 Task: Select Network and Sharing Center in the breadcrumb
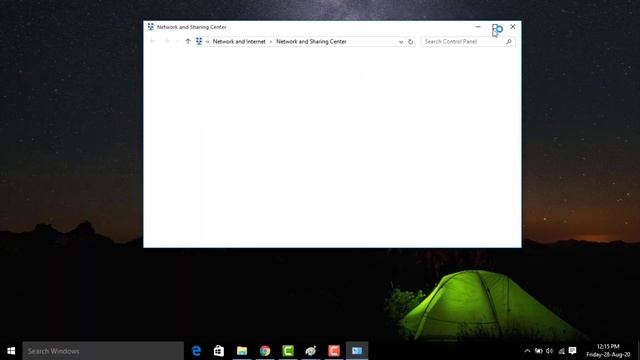coord(311,42)
